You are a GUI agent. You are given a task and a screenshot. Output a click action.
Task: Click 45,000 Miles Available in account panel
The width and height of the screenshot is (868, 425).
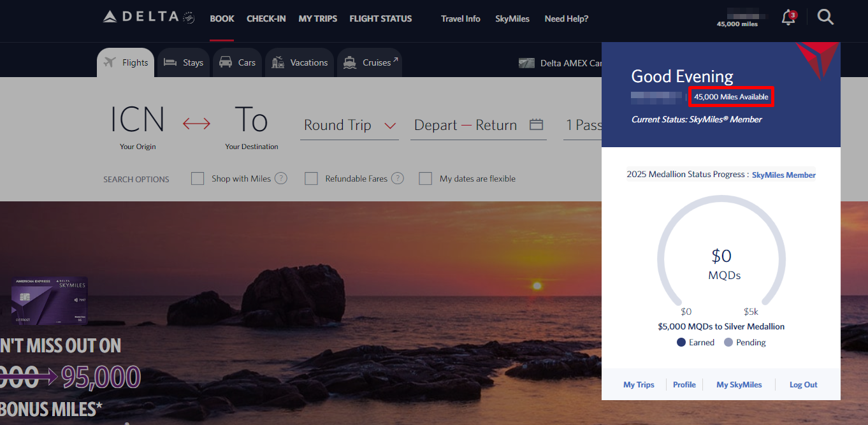[731, 97]
